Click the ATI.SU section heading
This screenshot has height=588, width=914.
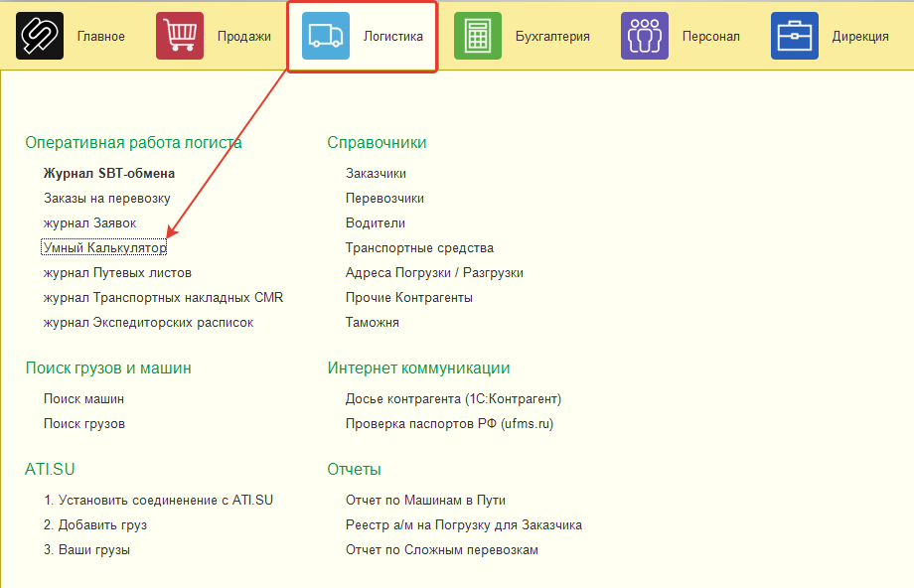(x=50, y=469)
